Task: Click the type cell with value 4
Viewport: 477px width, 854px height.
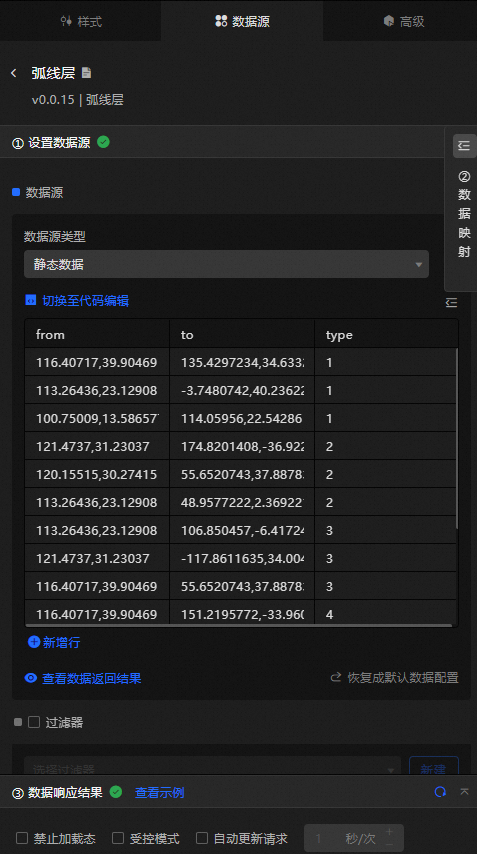Action: (386, 614)
